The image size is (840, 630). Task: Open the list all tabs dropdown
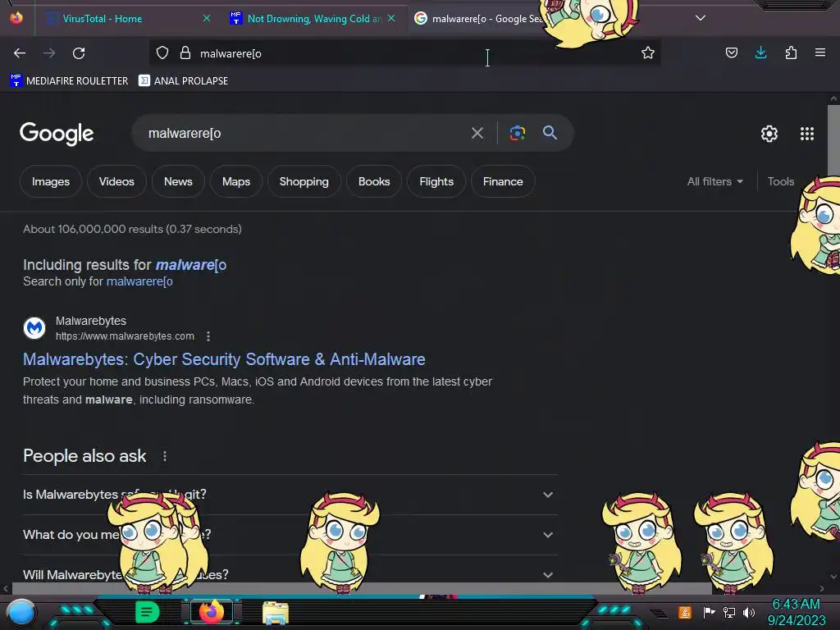[x=701, y=18]
